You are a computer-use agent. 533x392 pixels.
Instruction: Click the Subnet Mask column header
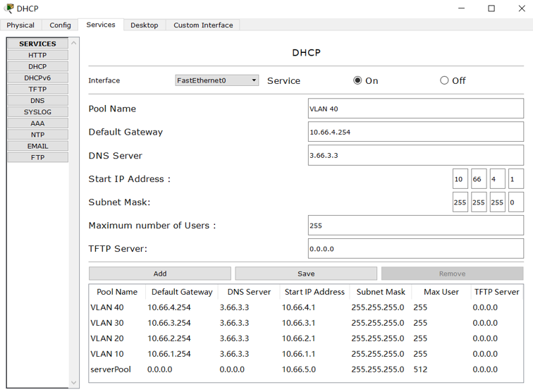(381, 292)
